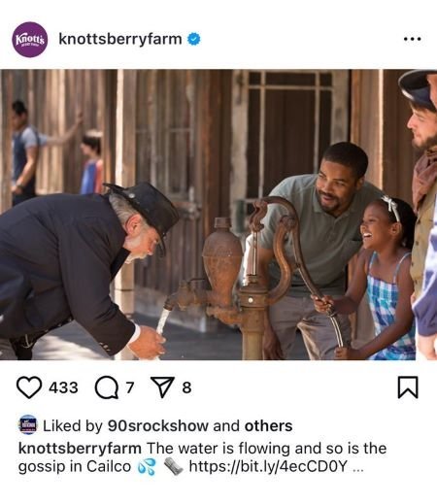This screenshot has width=437, height=504.
Task: Select the 8 shares count
Action: pos(186,387)
